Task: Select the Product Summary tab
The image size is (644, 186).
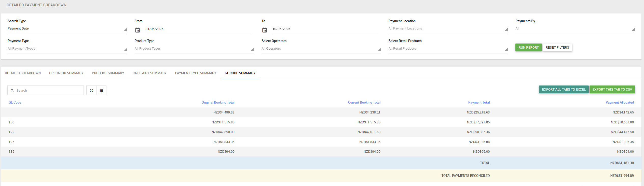Action: (x=108, y=73)
